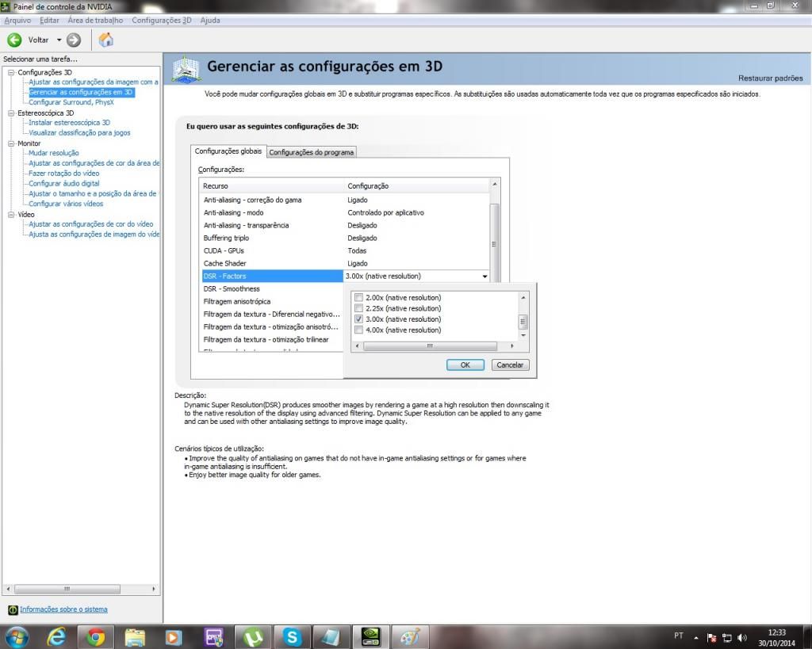Click the network tray icon
This screenshot has height=649, width=812.
pyautogui.click(x=727, y=638)
